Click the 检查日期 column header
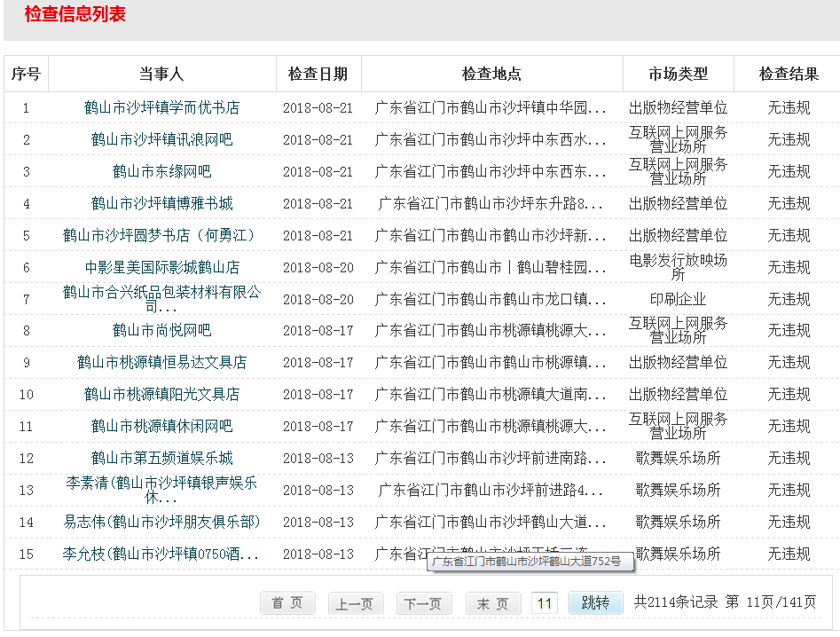 (318, 75)
